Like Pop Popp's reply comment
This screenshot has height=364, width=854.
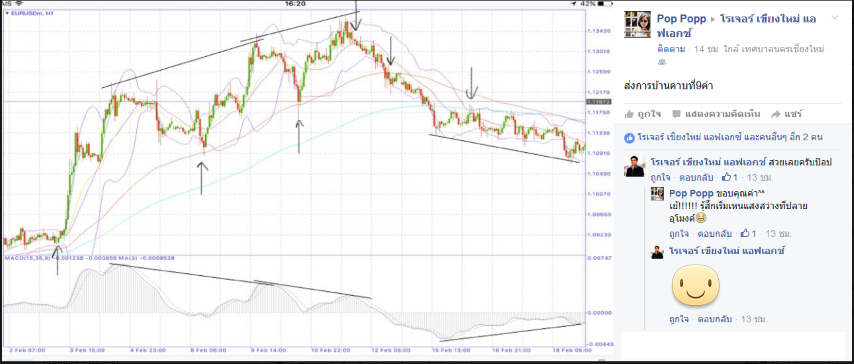pyautogui.click(x=678, y=234)
